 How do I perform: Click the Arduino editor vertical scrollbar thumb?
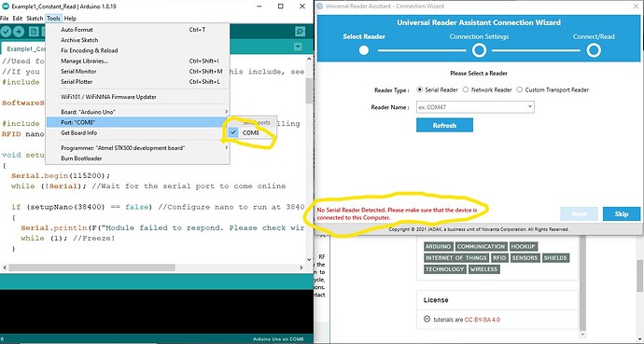tap(309, 90)
